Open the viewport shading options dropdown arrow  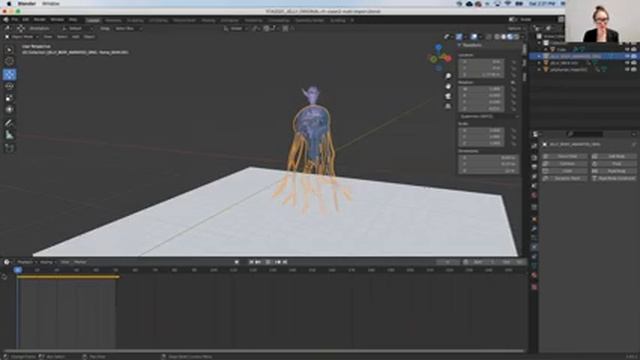click(521, 37)
